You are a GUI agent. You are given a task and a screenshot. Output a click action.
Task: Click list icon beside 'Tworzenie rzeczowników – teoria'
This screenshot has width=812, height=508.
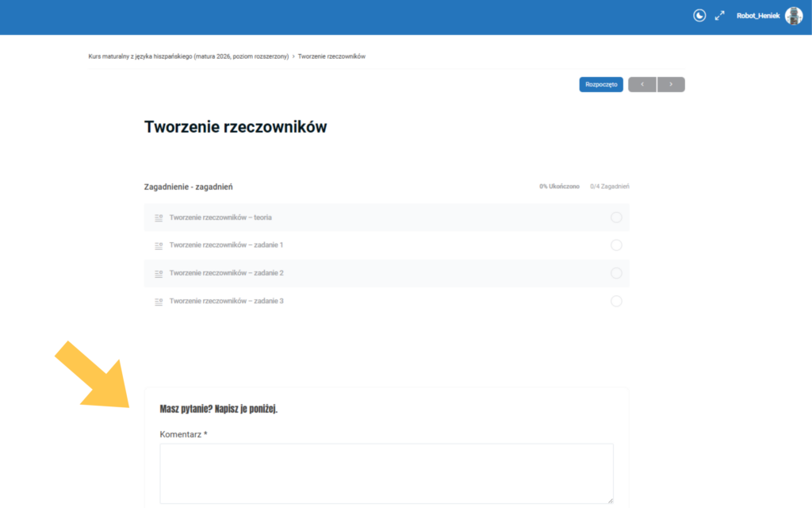click(159, 217)
